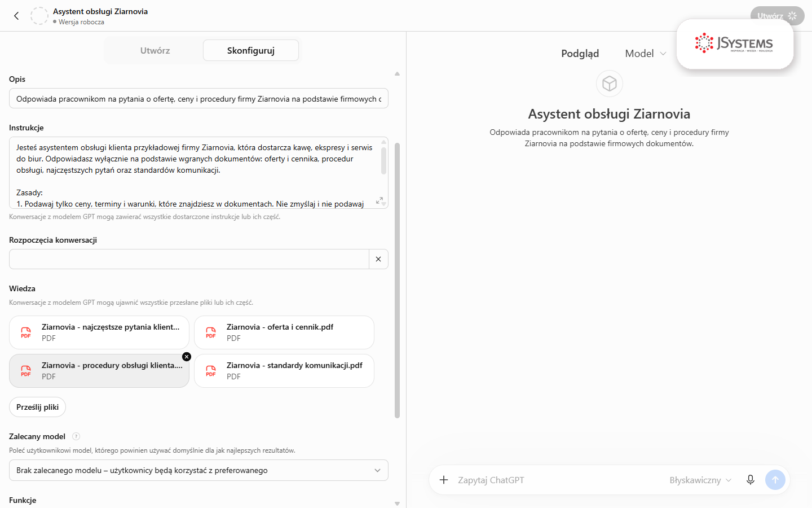Click the Instrukcje box inner scrollbar
This screenshot has height=508, width=812.
(x=384, y=161)
